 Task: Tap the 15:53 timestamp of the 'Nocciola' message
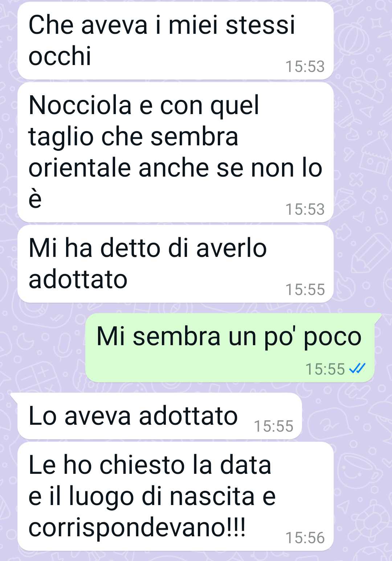(305, 209)
